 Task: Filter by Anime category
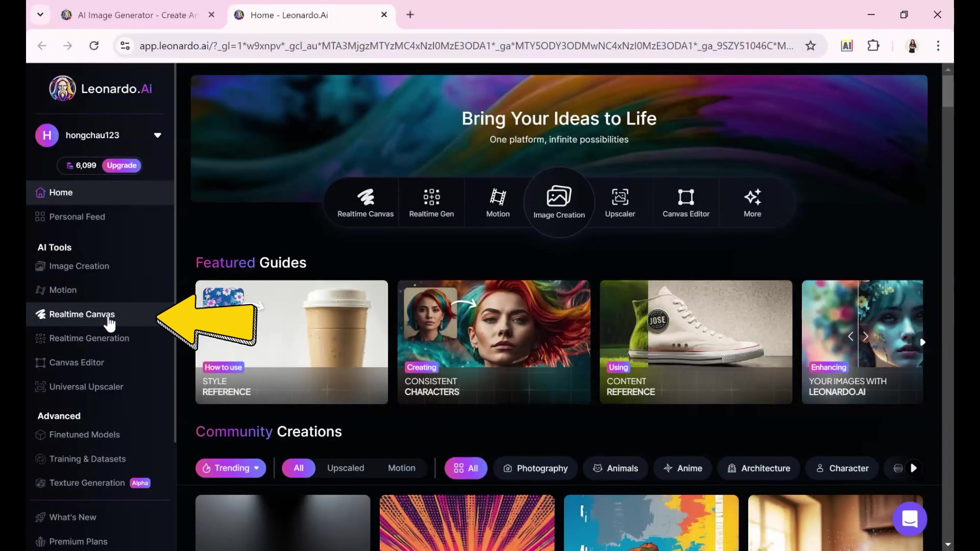pos(683,468)
